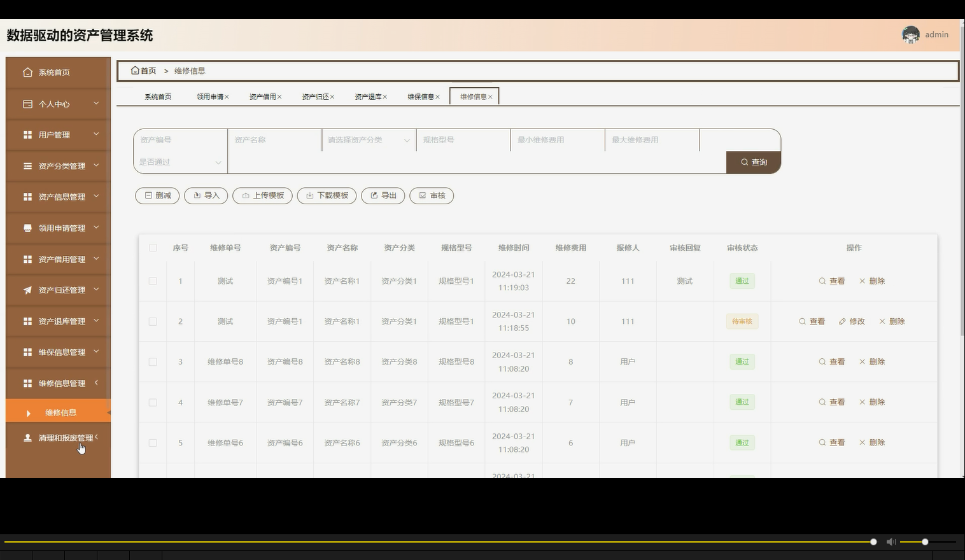
Task: Click the 查询 search button
Action: (x=754, y=162)
